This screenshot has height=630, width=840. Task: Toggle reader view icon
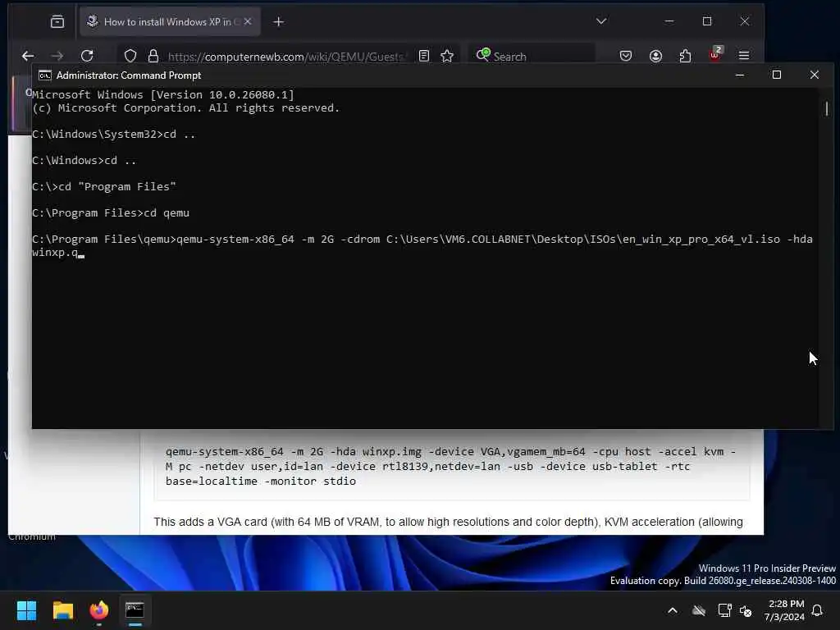(x=424, y=56)
